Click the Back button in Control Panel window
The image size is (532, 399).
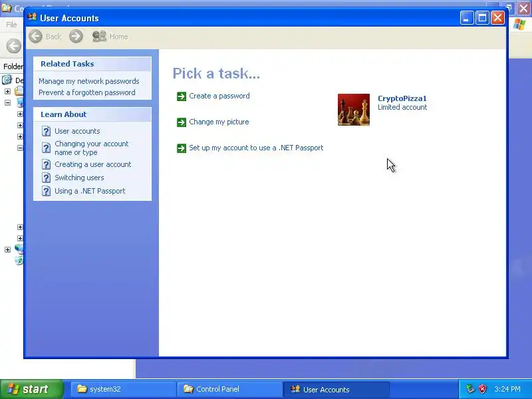[x=13, y=46]
